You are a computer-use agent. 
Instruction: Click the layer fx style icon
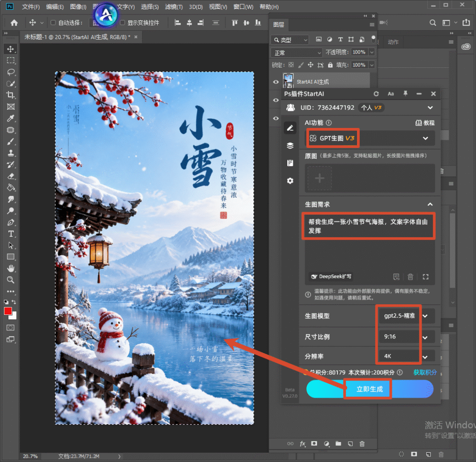click(302, 444)
